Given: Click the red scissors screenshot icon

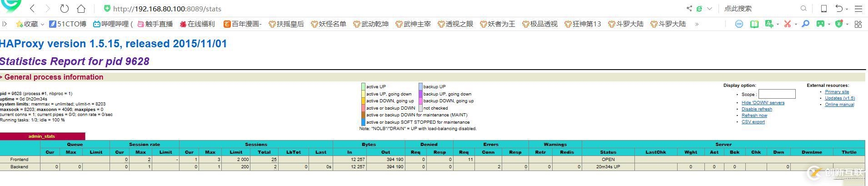Looking at the screenshot, I should 788,24.
